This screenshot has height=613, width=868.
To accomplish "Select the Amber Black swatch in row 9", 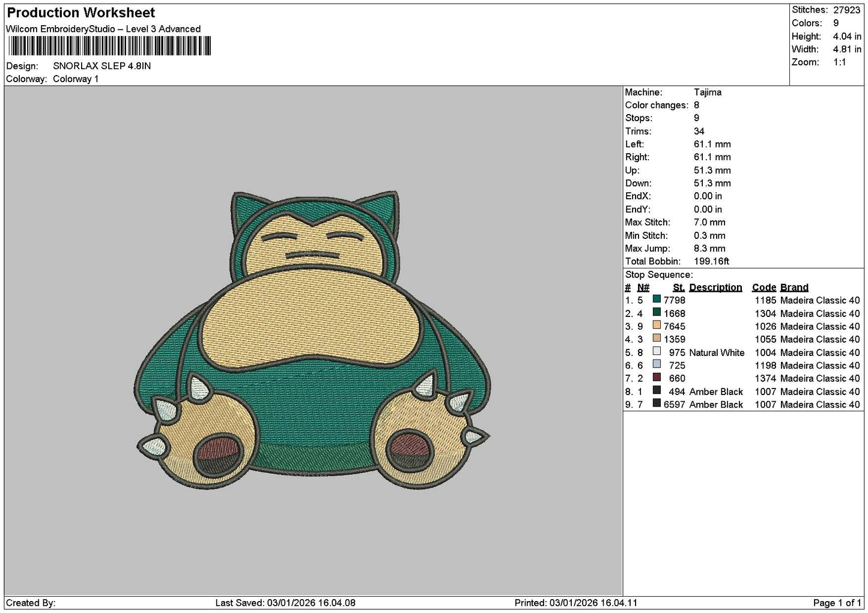I will 657,404.
